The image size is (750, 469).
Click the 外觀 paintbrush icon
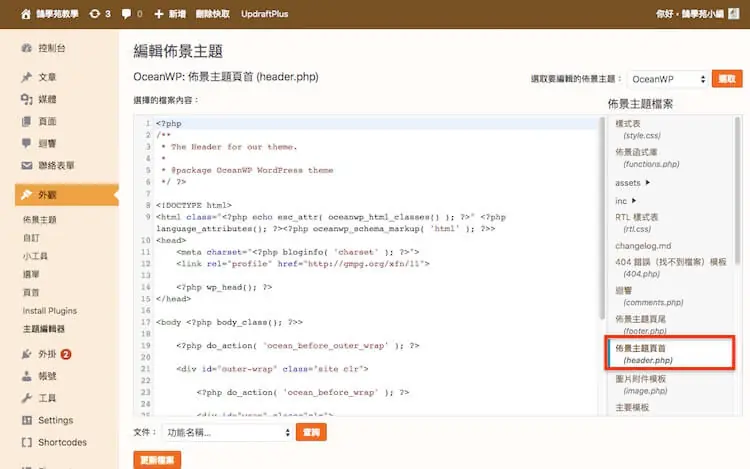coord(27,195)
